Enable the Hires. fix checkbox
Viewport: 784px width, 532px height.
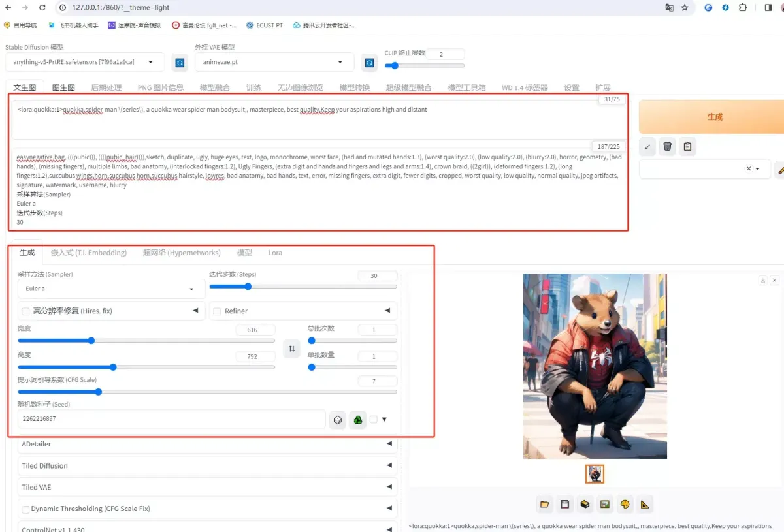[x=25, y=311]
